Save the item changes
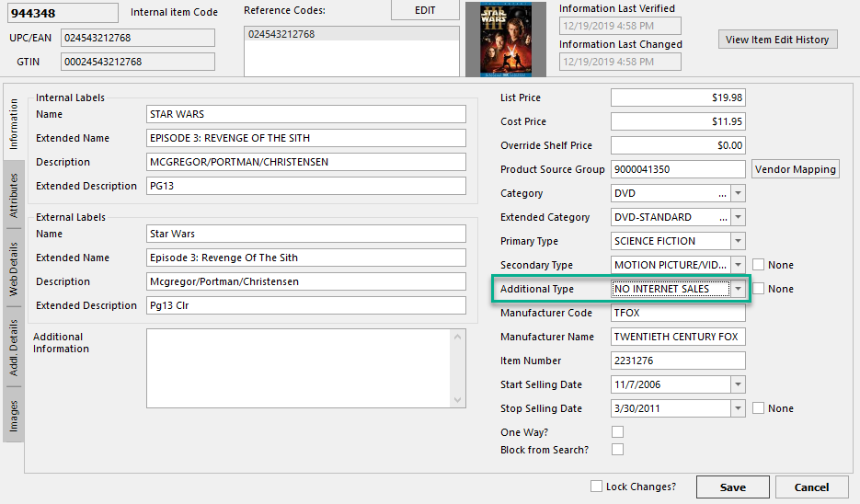Image resolution: width=860 pixels, height=504 pixels. point(733,487)
